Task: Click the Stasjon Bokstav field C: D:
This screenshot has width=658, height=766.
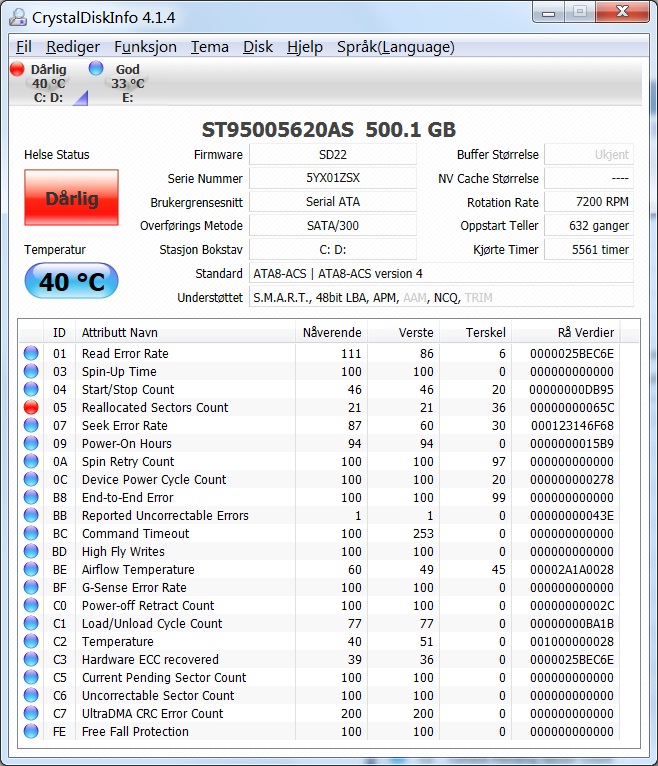Action: click(x=333, y=249)
